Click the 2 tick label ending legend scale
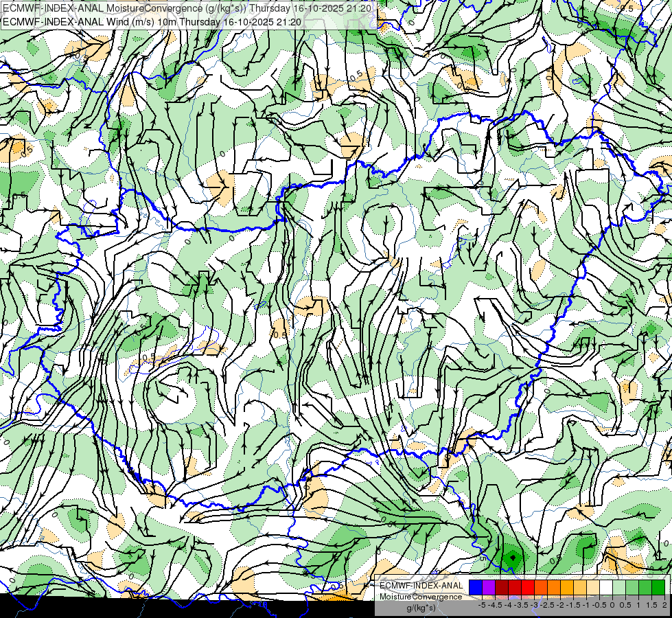 click(x=664, y=605)
